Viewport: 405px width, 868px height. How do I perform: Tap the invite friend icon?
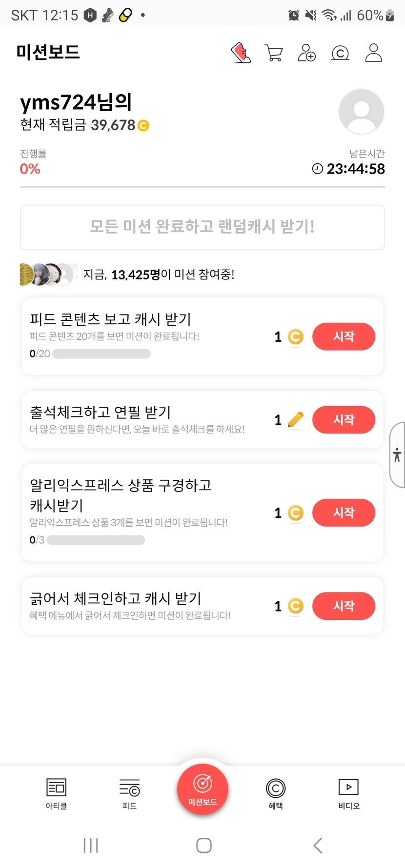pyautogui.click(x=306, y=53)
